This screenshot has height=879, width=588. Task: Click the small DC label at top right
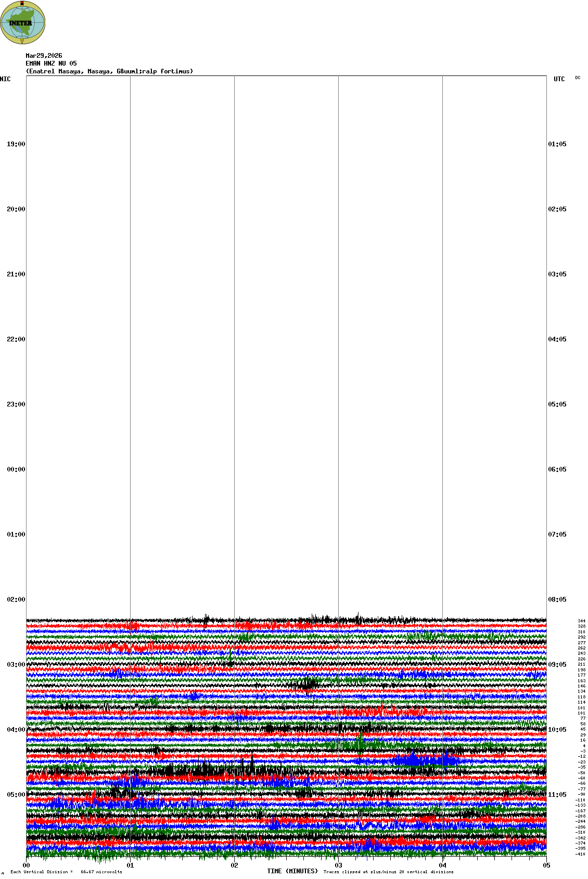(578, 78)
